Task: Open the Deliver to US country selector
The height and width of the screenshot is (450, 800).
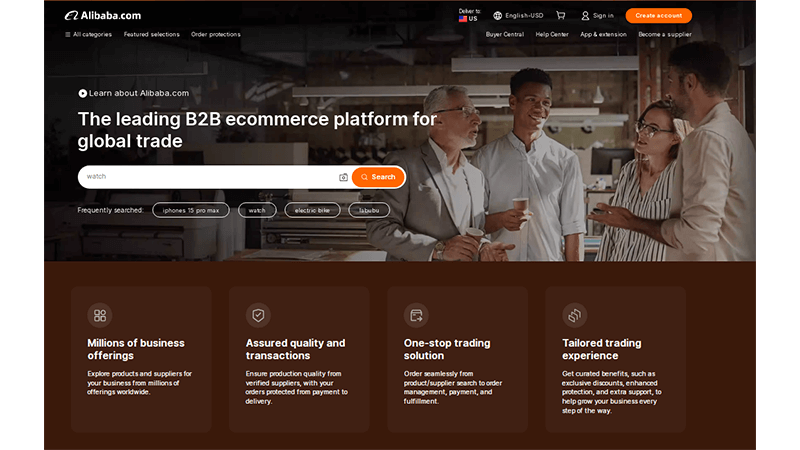Action: 469,15
